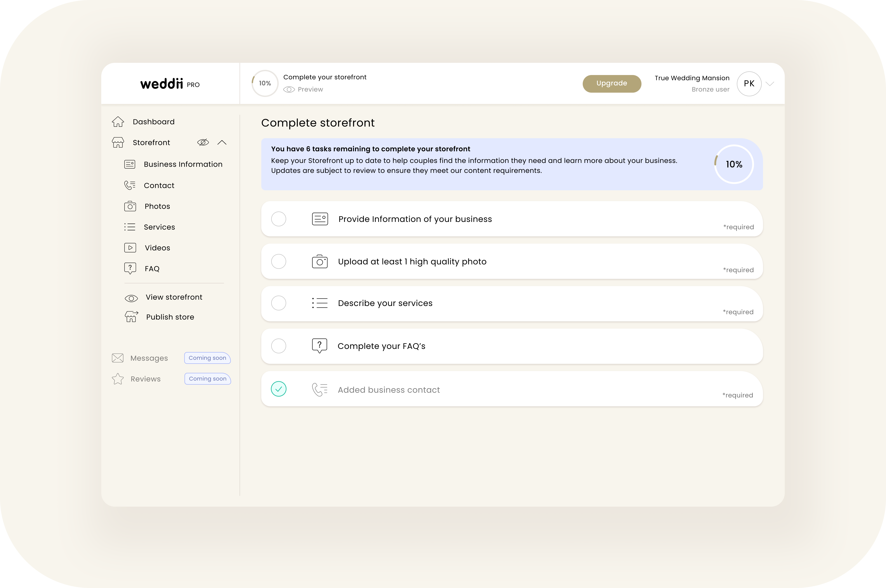Open the PK account dropdown arrow
This screenshot has width=886, height=588.
[x=770, y=84]
